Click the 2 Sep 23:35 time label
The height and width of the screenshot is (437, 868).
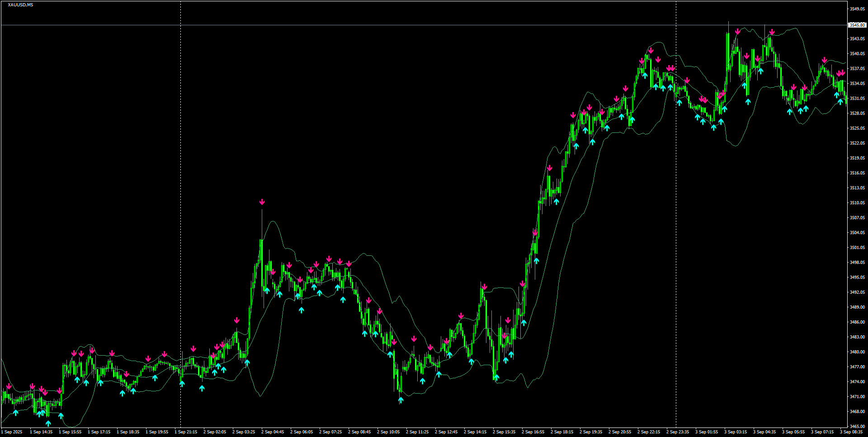click(x=678, y=432)
